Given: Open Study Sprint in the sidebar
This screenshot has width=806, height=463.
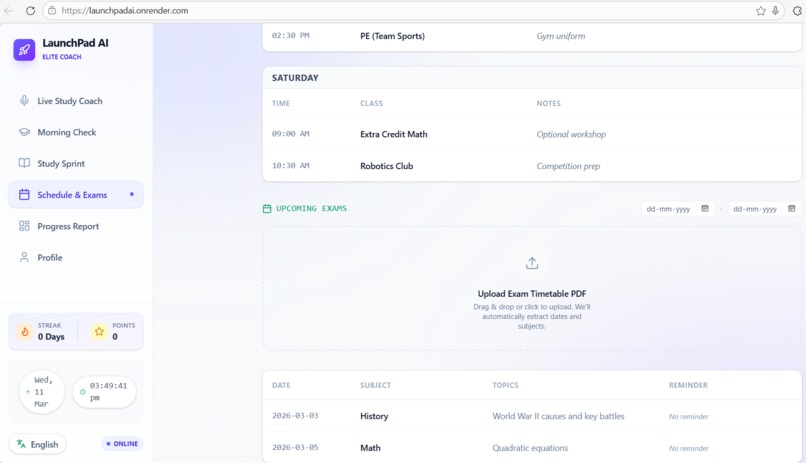Looking at the screenshot, I should click(x=76, y=163).
